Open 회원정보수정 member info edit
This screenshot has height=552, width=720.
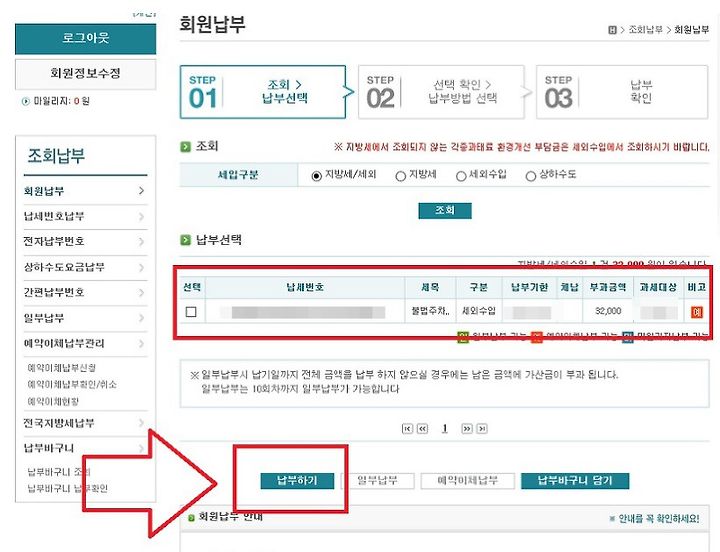tap(85, 73)
